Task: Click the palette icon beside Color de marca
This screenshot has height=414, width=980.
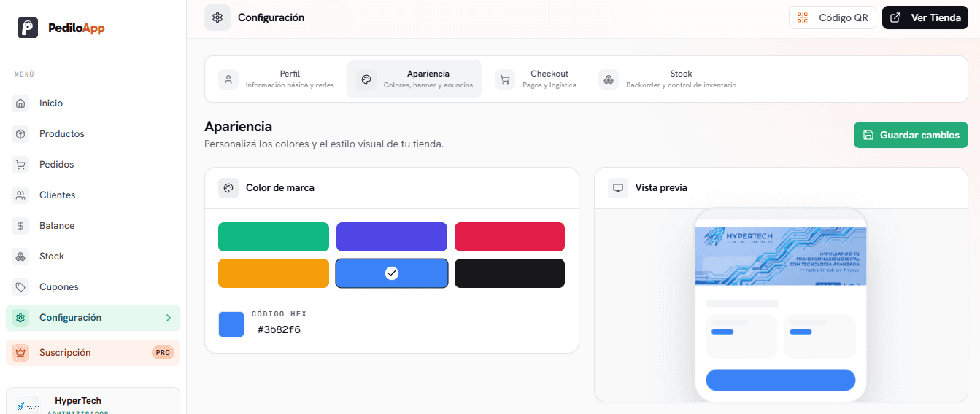Action: click(228, 188)
